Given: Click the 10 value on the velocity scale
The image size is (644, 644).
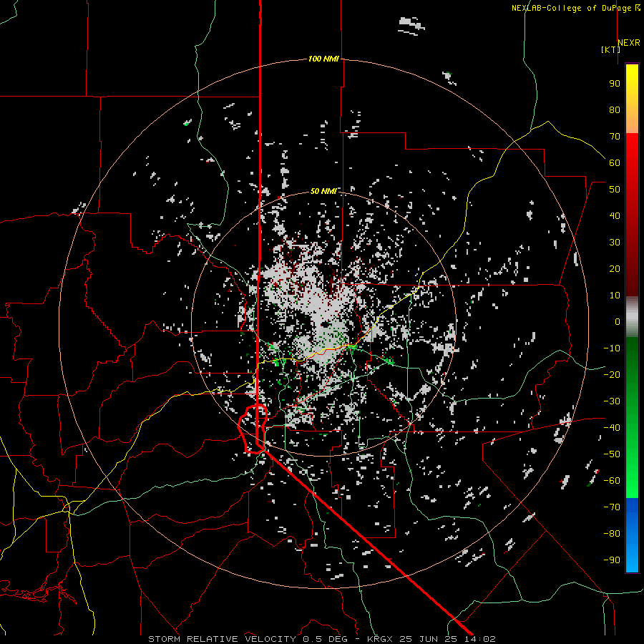Looking at the screenshot, I should pyautogui.click(x=615, y=296).
